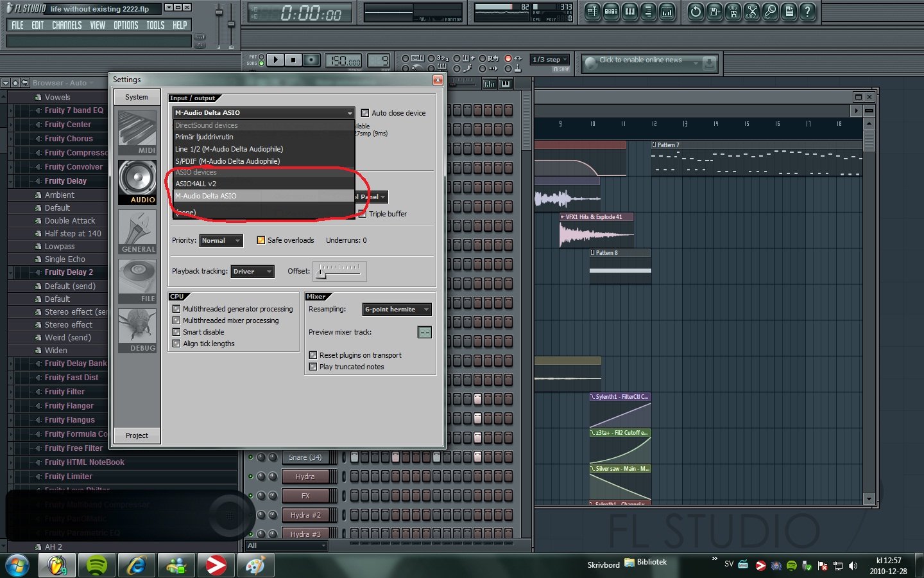Image resolution: width=924 pixels, height=578 pixels.
Task: Open the piano roll view icon
Action: pyautogui.click(x=630, y=11)
